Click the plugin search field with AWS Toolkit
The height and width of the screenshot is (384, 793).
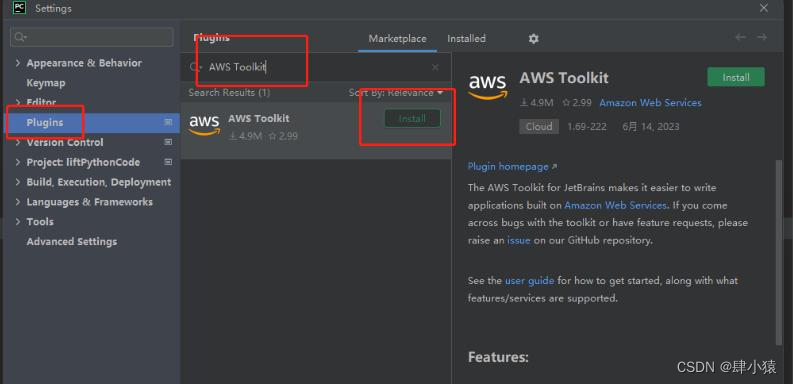click(x=316, y=67)
